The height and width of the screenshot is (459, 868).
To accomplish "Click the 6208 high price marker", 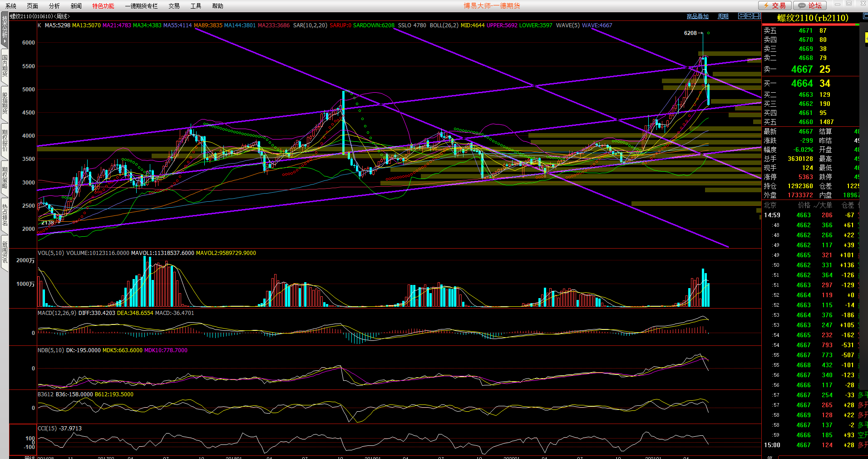I will point(690,33).
